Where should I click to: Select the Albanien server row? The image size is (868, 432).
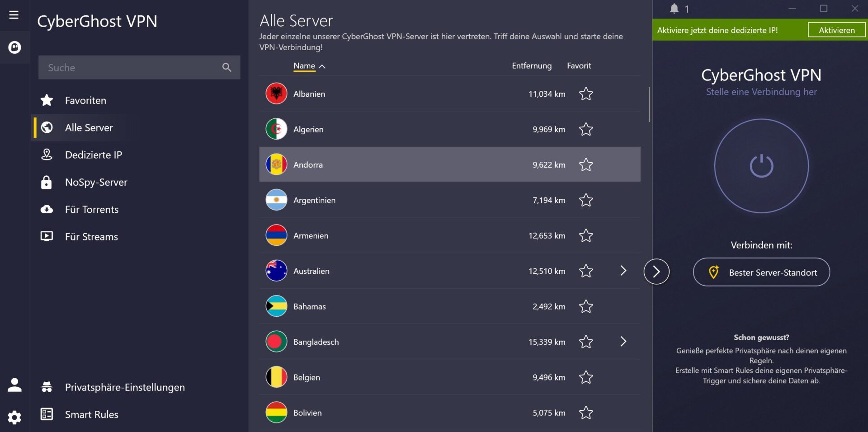450,94
